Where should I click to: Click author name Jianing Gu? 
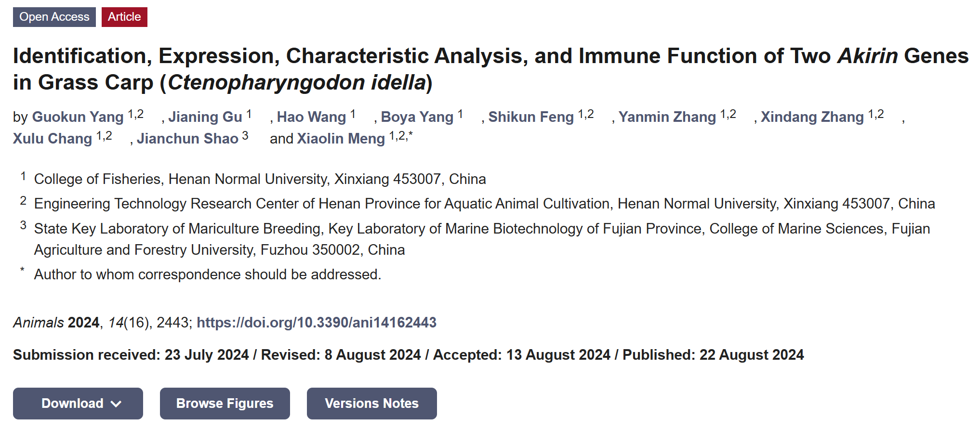pos(205,117)
